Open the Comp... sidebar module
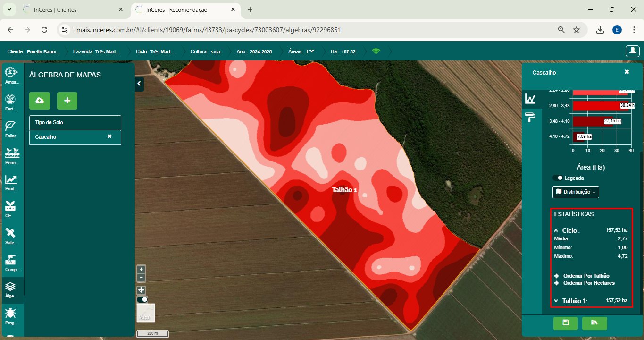644x340 pixels. [x=12, y=263]
